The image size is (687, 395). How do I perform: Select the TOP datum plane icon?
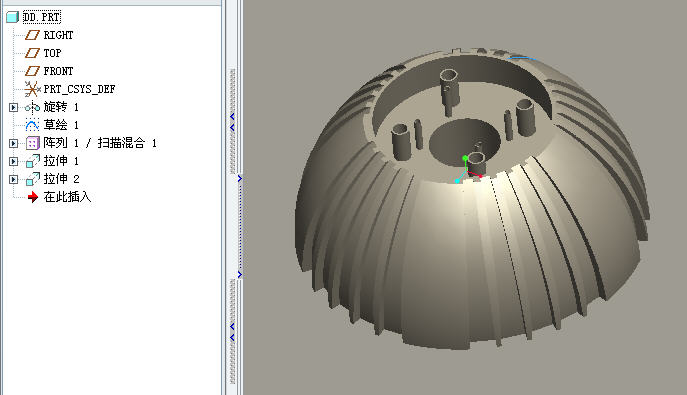tap(32, 53)
